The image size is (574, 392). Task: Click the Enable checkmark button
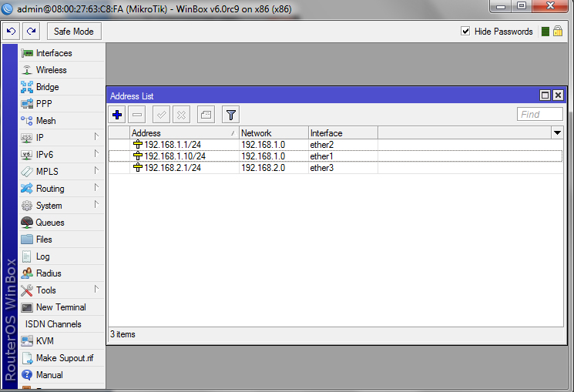[161, 115]
